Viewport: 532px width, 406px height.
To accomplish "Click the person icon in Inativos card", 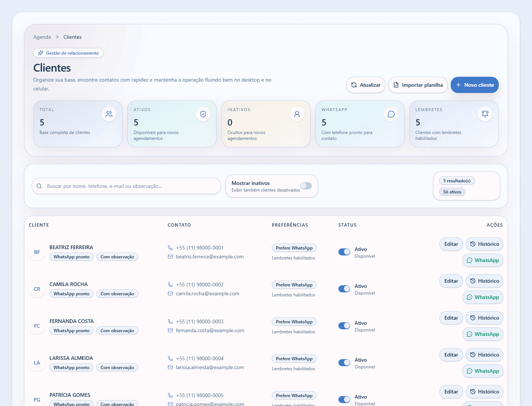I will click(297, 114).
